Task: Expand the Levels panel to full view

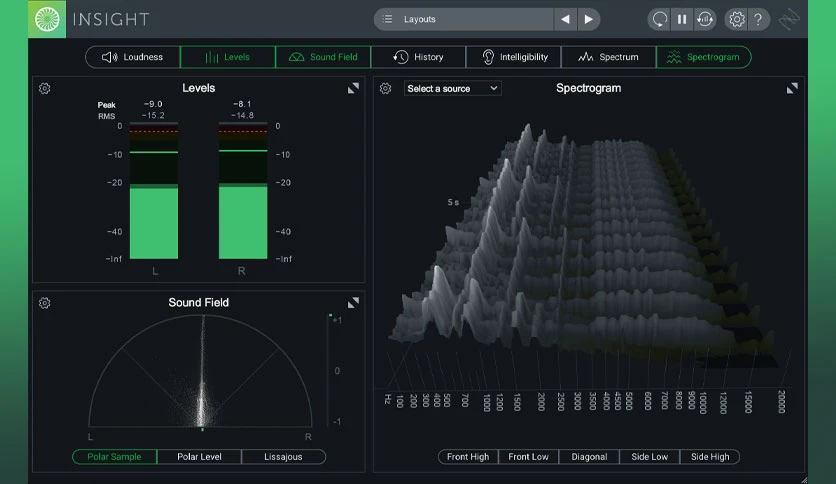Action: tap(353, 88)
